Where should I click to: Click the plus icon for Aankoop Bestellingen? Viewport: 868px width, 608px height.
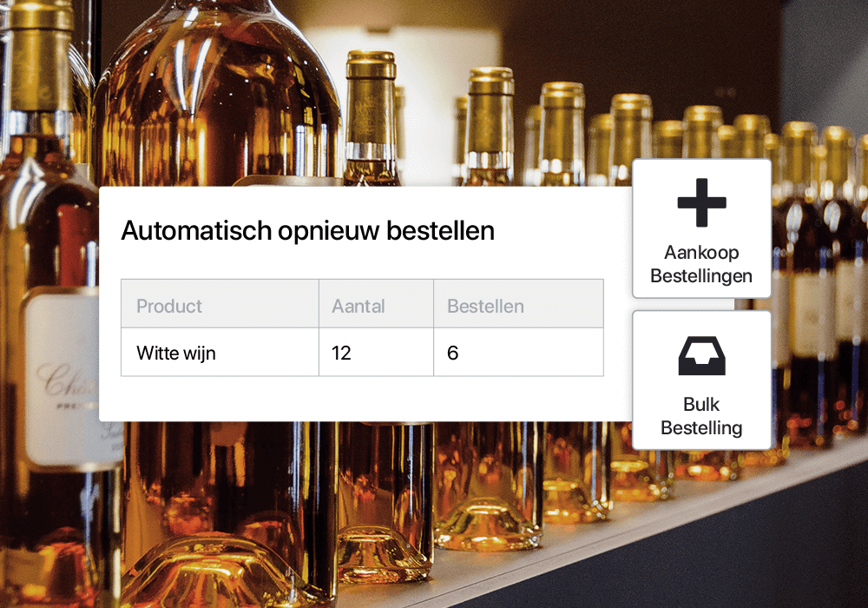click(701, 202)
